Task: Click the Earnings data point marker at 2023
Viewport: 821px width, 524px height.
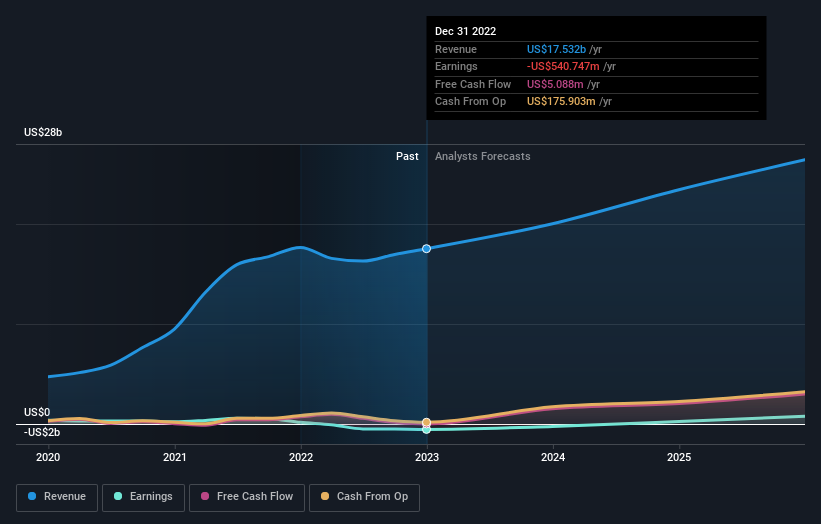Action: point(427,430)
